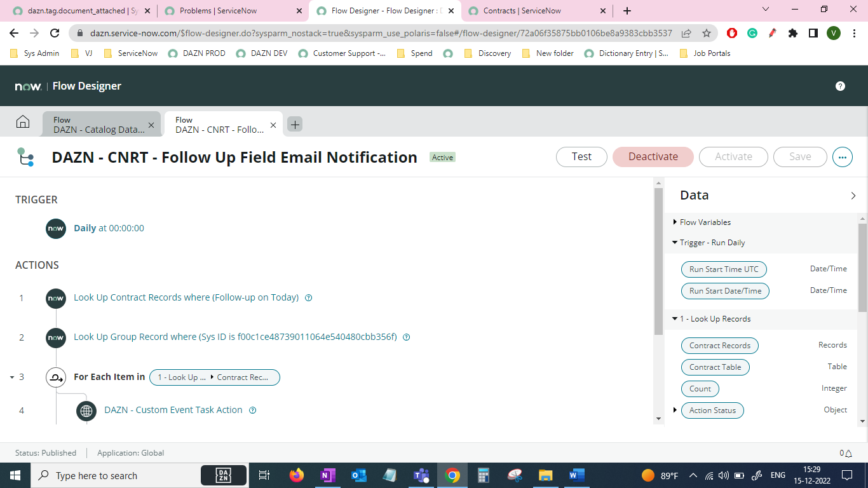Show info for Look Up Group Record
This screenshot has height=488, width=868.
tap(407, 337)
